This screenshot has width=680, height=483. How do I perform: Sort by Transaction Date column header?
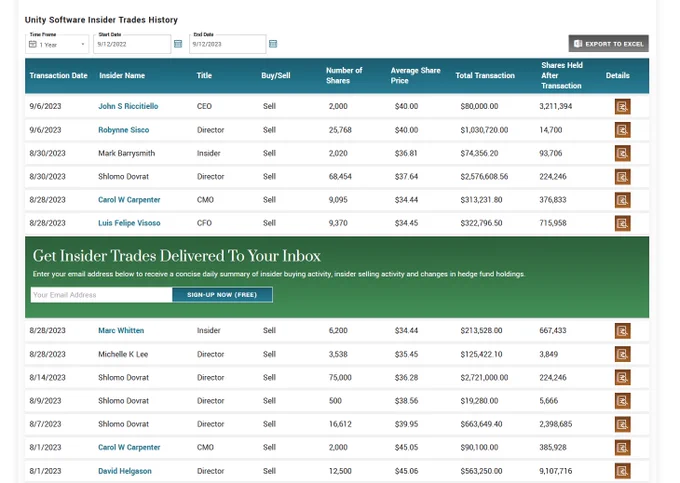pyautogui.click(x=59, y=75)
